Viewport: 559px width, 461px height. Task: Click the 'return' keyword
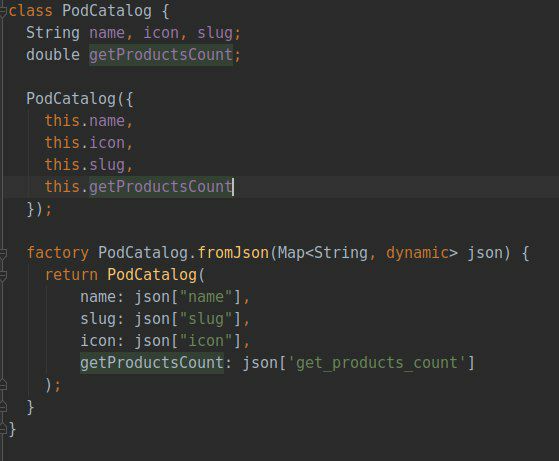[x=71, y=275]
